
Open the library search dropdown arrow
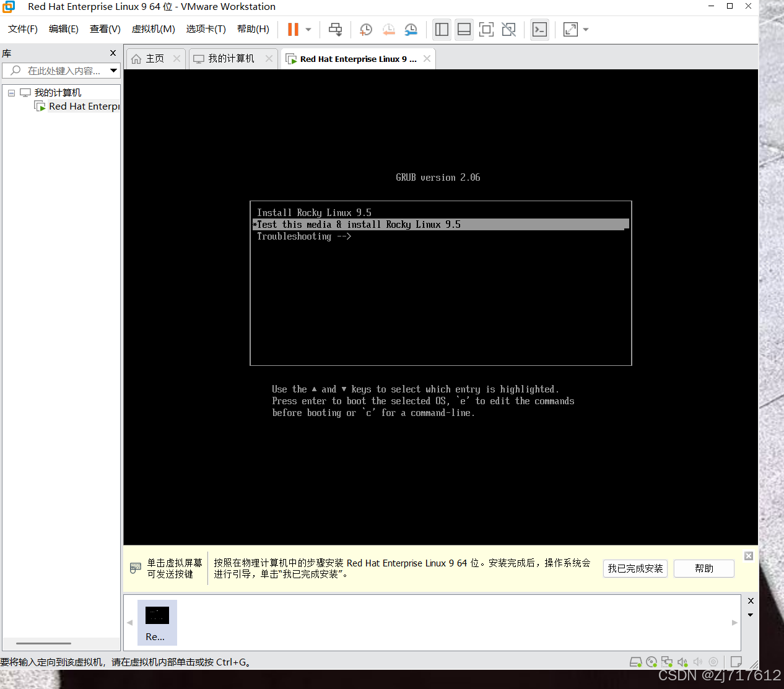pyautogui.click(x=113, y=71)
